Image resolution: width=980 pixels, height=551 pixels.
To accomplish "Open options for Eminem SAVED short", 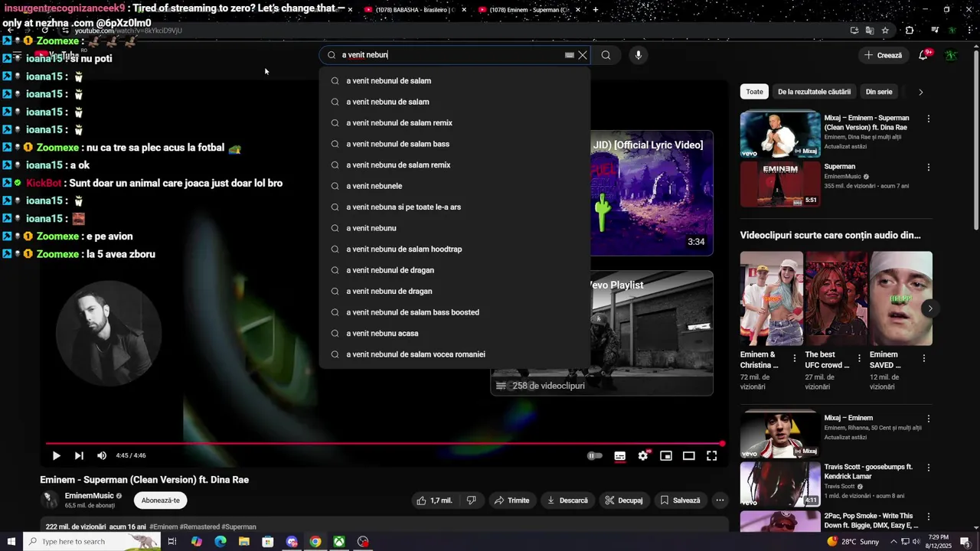I will click(924, 358).
